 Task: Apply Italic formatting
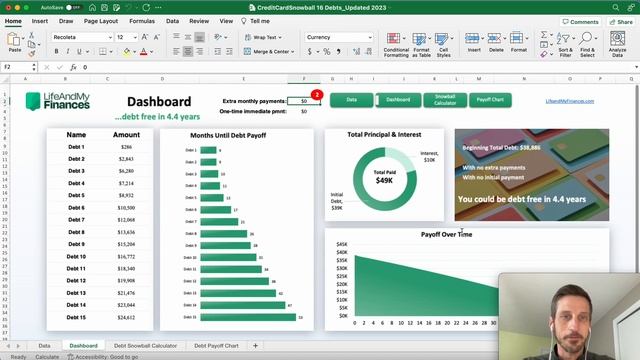(x=68, y=51)
